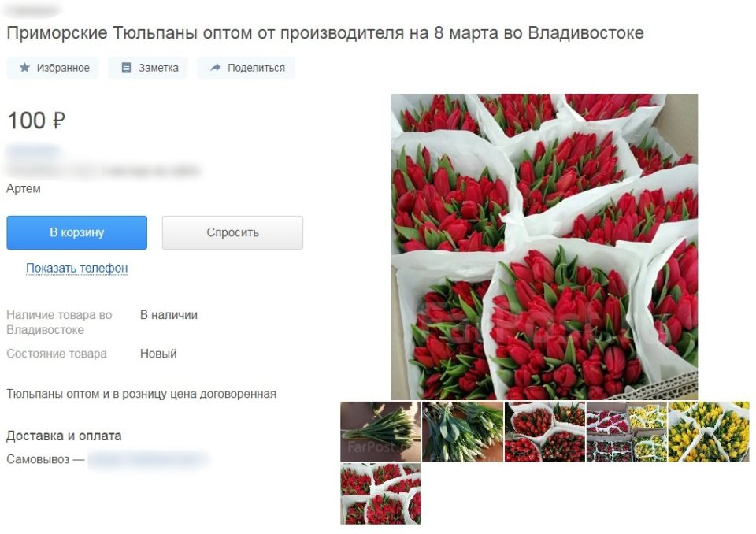This screenshot has height=534, width=756.
Task: Click the blurred pickup address after Самовывоз
Action: tap(149, 459)
